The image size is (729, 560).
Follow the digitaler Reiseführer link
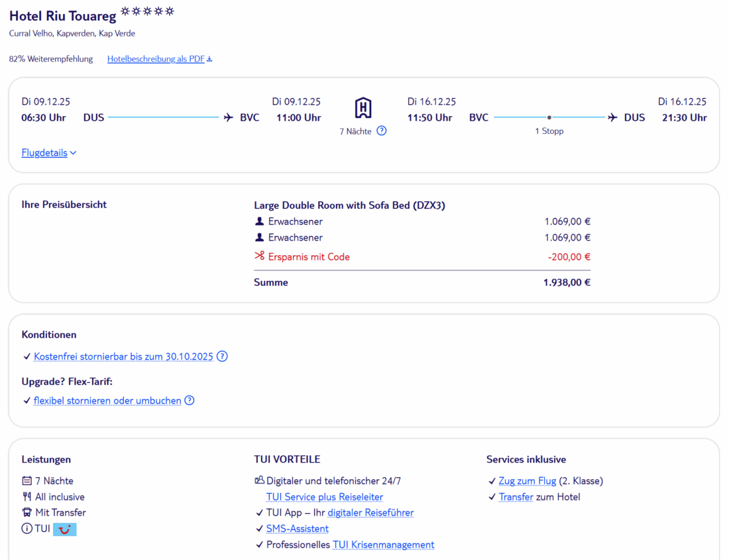click(x=370, y=513)
